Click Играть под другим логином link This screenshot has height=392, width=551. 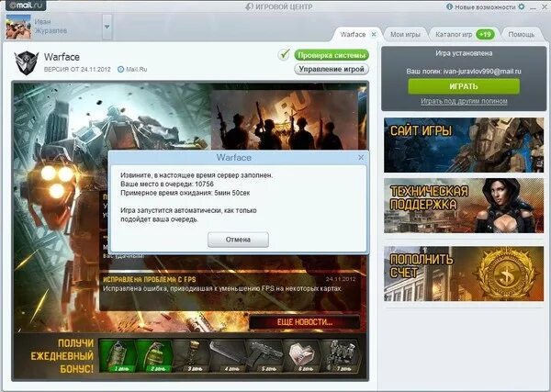coord(464,101)
